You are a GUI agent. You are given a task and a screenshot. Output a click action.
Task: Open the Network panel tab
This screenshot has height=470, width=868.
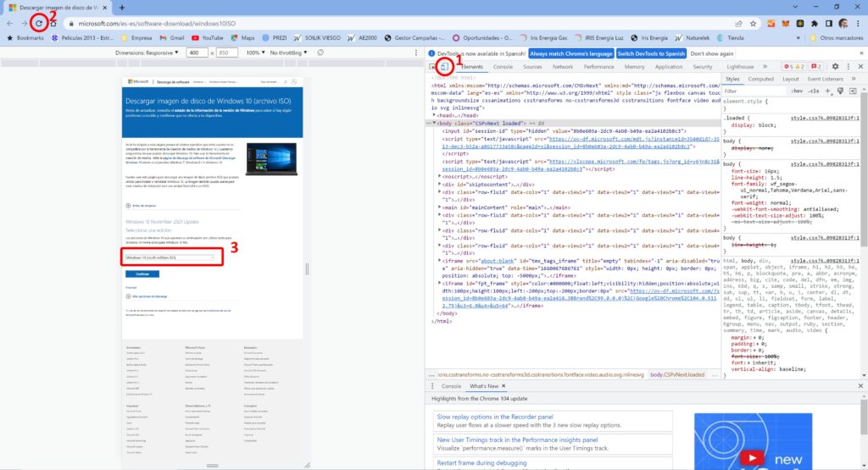(563, 67)
